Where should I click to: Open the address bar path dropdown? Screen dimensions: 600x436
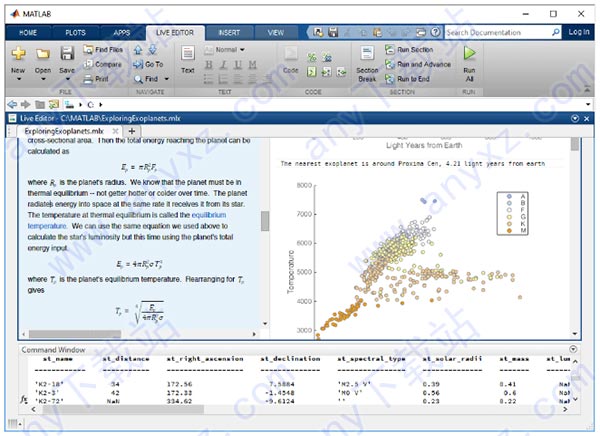[x=588, y=105]
